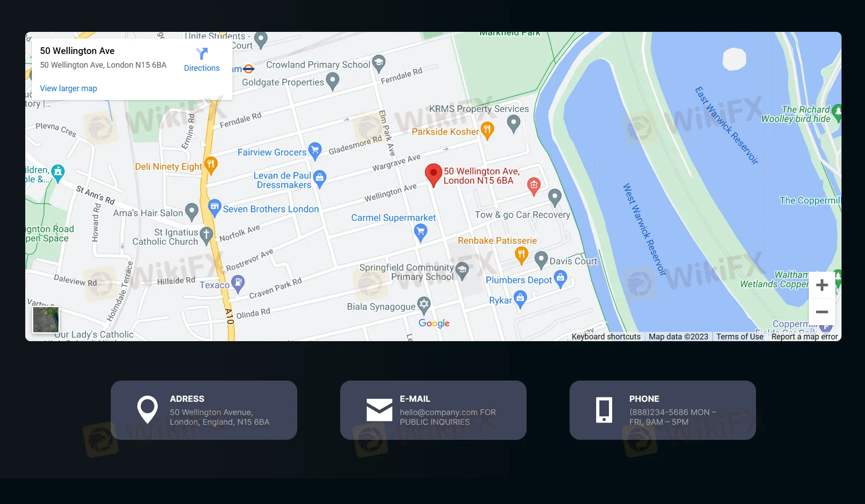Click Deli Ninety Eight restaurant marker
This screenshot has height=504, width=865.
coord(211,165)
